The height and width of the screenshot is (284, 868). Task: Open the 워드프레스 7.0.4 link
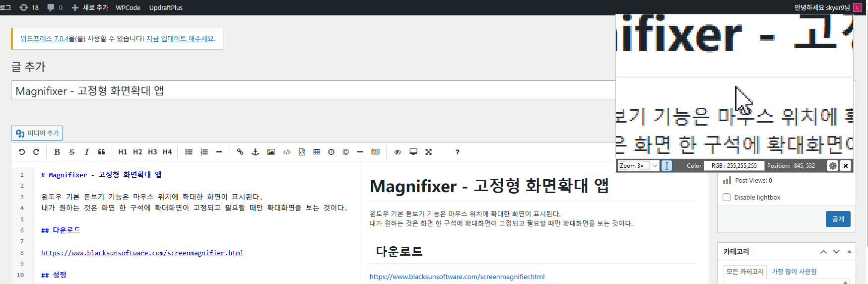[x=45, y=39]
